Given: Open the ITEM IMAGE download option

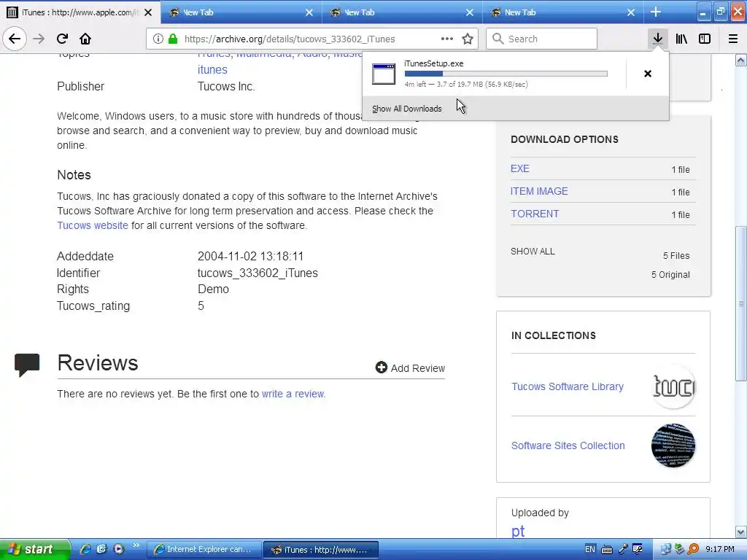Looking at the screenshot, I should pyautogui.click(x=539, y=191).
